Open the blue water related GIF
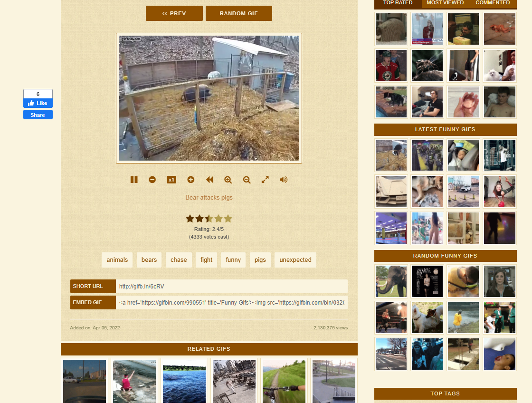 pos(184,381)
